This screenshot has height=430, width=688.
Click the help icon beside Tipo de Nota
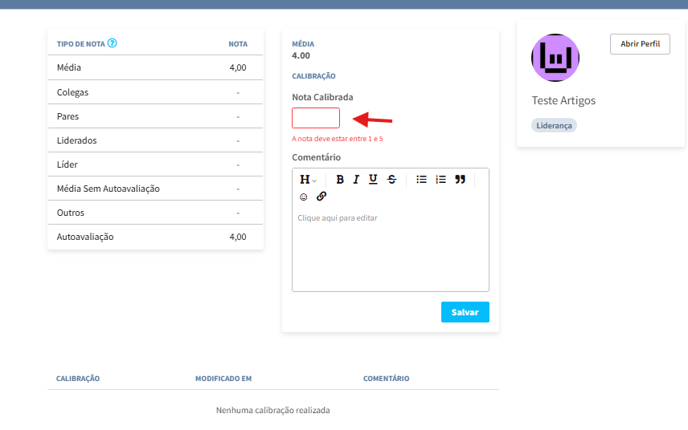click(x=112, y=43)
